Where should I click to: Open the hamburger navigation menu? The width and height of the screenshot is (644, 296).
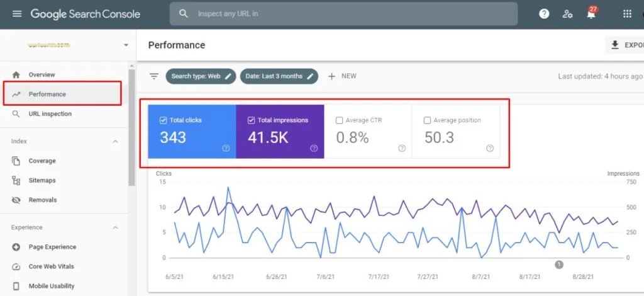tap(17, 14)
